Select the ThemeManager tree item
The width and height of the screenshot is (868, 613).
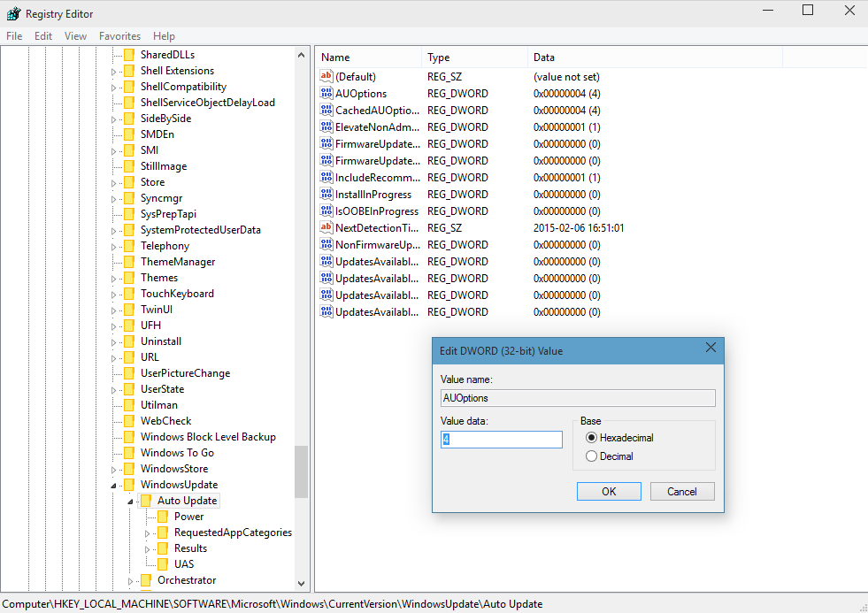click(x=178, y=262)
